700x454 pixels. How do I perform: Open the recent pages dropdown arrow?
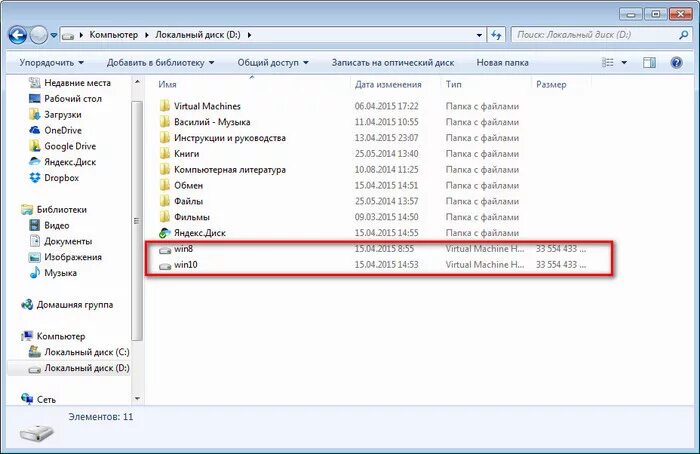pos(54,35)
